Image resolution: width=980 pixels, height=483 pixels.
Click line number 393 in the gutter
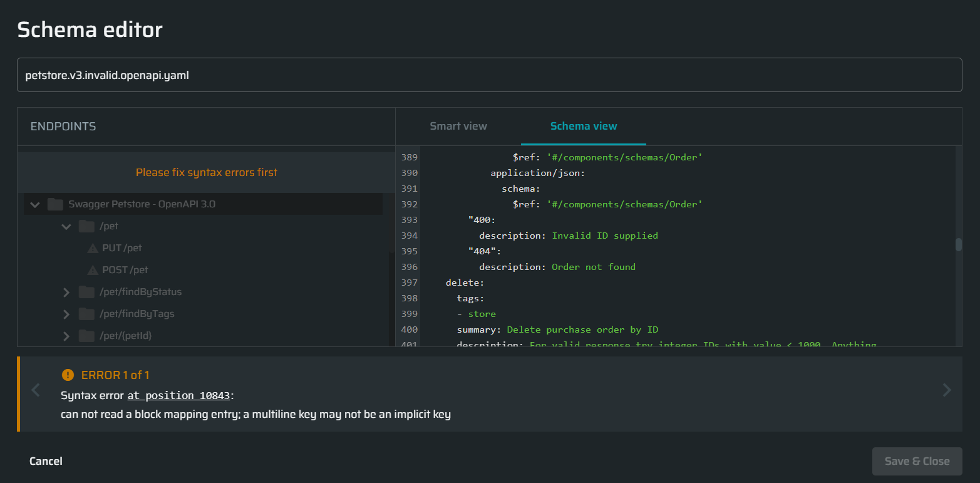pos(409,220)
